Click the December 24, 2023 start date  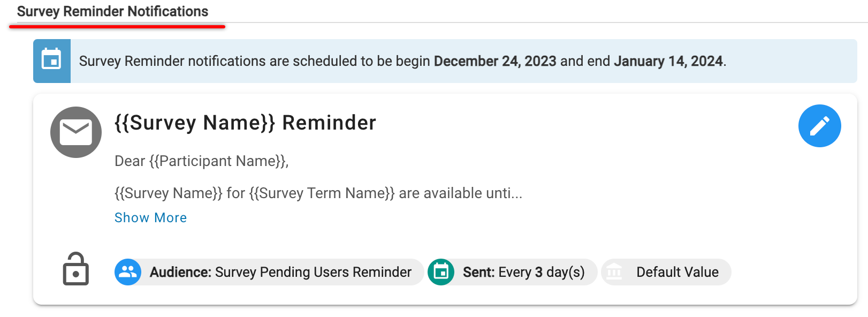click(x=494, y=61)
